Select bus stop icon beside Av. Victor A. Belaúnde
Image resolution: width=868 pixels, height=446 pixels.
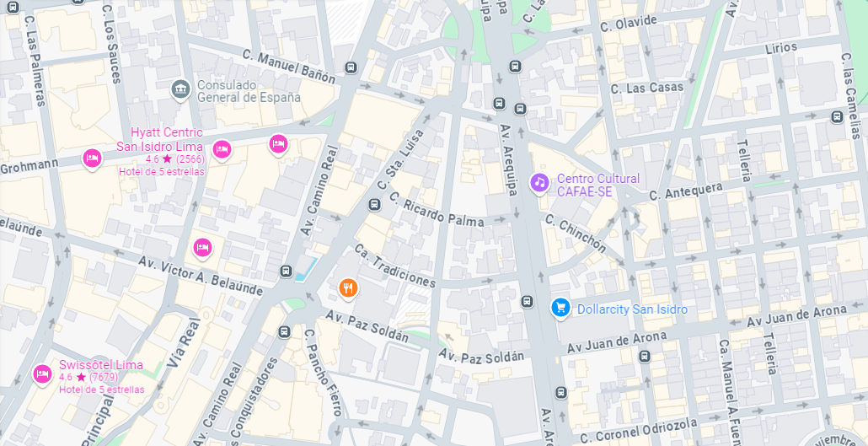tap(286, 271)
